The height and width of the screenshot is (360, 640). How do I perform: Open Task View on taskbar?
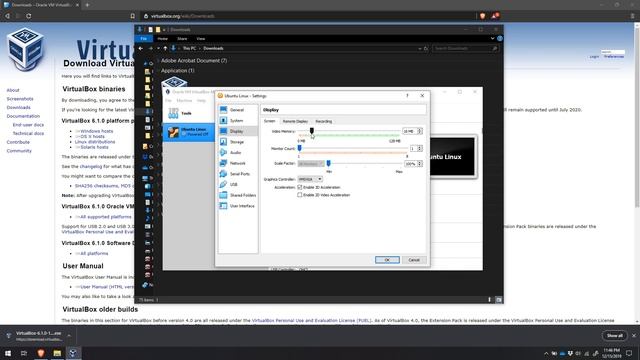(24, 353)
